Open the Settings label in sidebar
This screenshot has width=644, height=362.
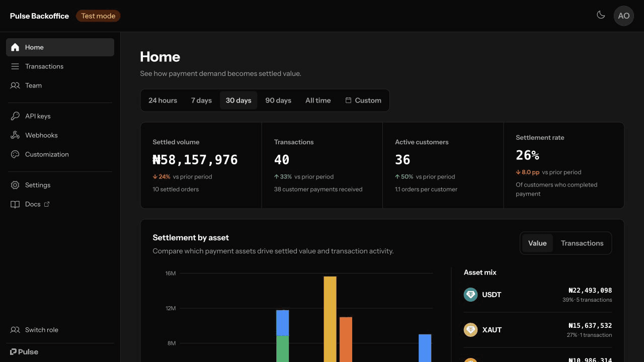pos(38,185)
